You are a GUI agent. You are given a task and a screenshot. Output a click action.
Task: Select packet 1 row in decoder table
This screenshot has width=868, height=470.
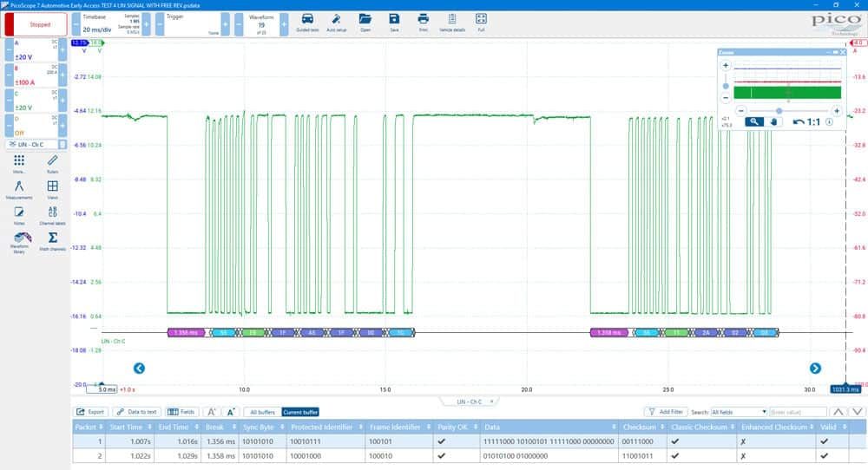470,441
